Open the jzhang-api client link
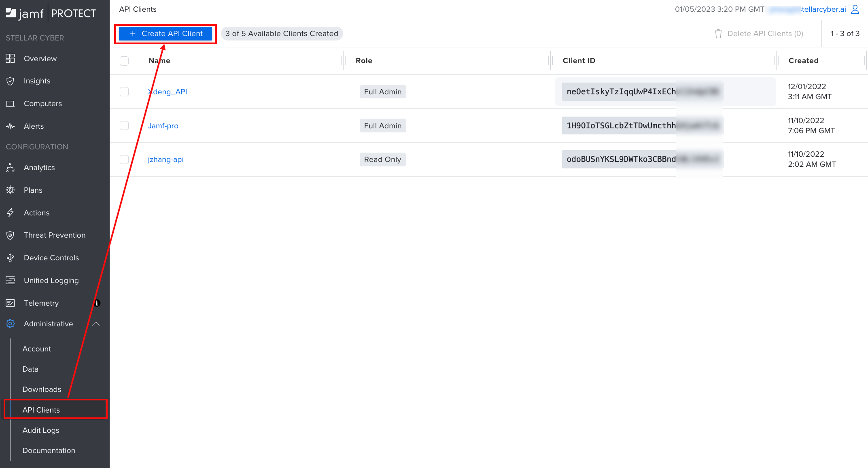This screenshot has width=868, height=468. 166,160
